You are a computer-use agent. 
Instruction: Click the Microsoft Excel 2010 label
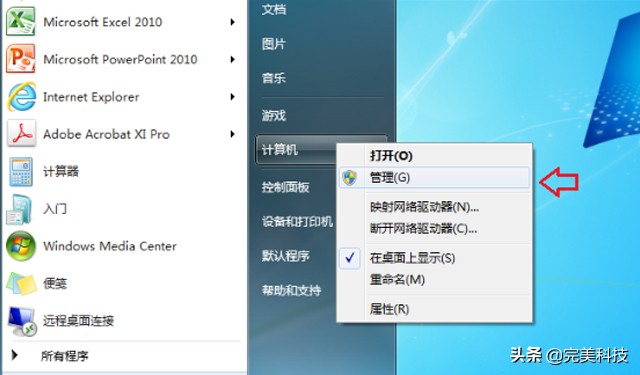click(102, 22)
